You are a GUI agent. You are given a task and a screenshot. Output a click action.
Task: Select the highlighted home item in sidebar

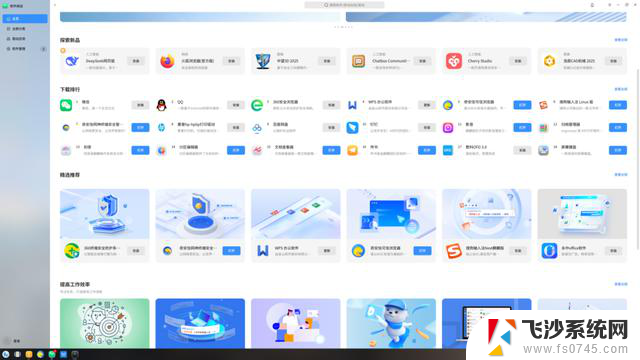(x=25, y=19)
